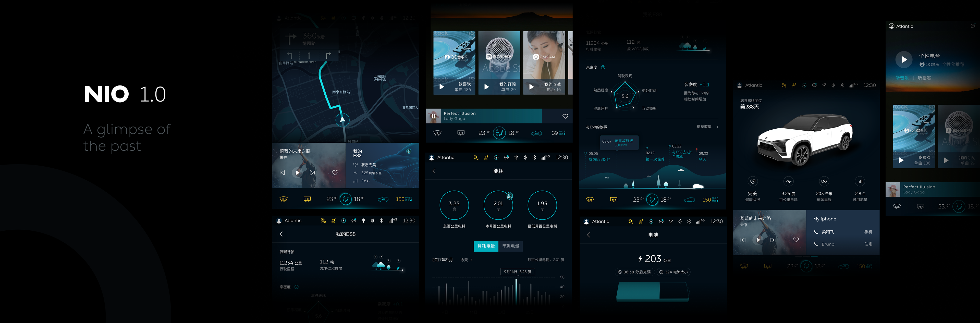Play 我的收藏 FM/AM station card

[x=531, y=87]
